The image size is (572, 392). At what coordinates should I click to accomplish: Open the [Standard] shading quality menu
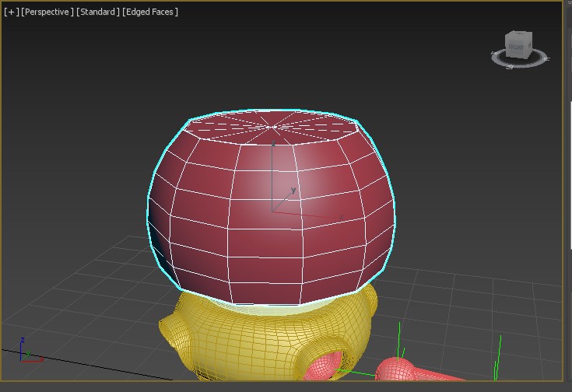pyautogui.click(x=98, y=12)
